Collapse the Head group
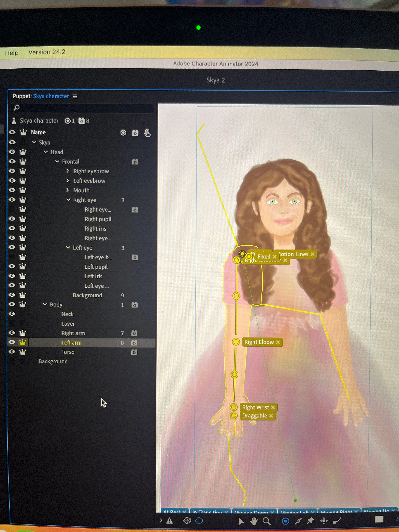 click(x=46, y=152)
